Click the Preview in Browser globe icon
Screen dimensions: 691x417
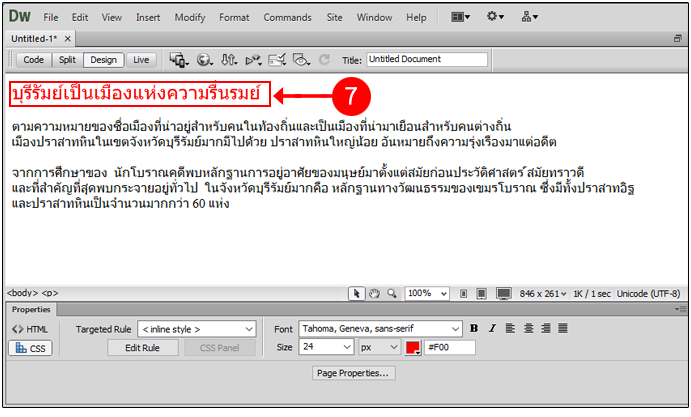(206, 60)
